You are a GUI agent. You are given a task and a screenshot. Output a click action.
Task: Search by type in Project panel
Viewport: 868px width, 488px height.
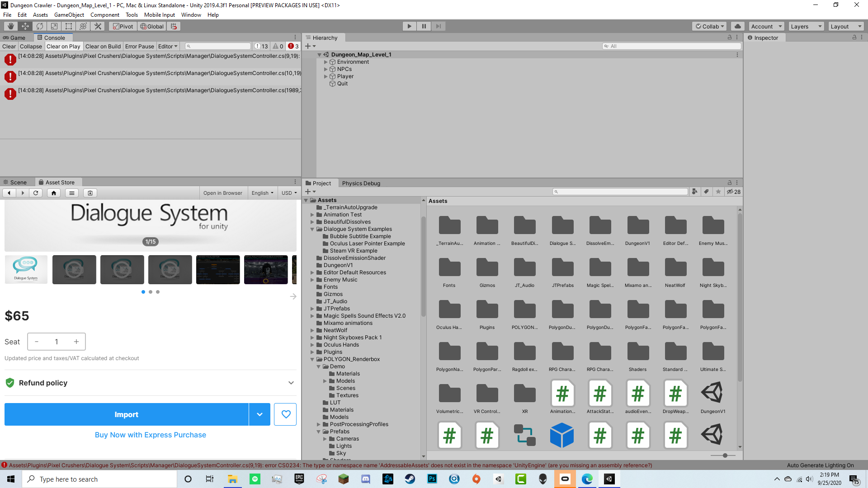[695, 192]
